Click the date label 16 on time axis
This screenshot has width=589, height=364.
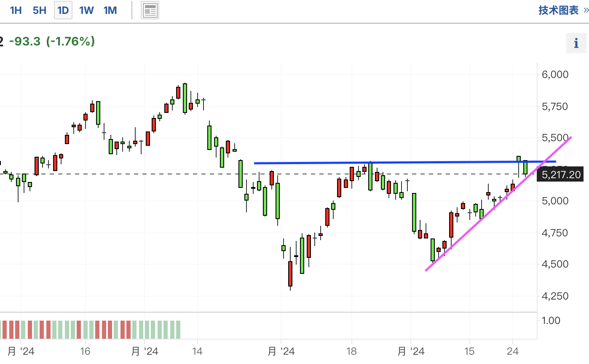85,351
